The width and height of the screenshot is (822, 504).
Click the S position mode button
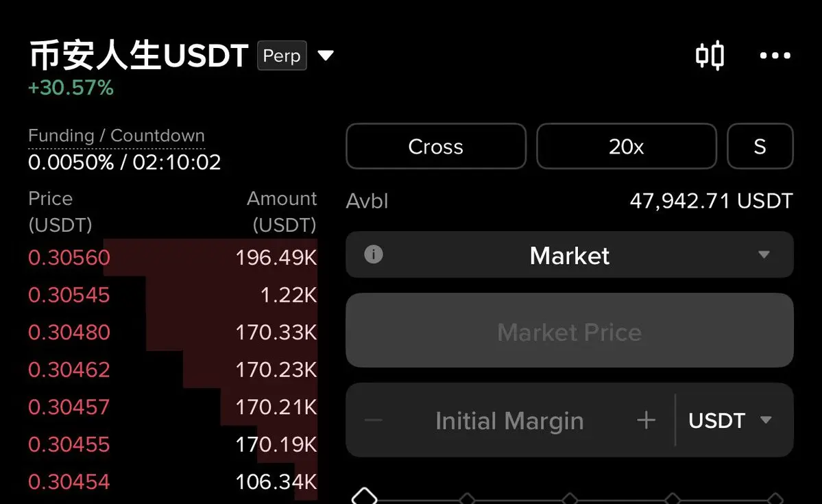(x=760, y=146)
